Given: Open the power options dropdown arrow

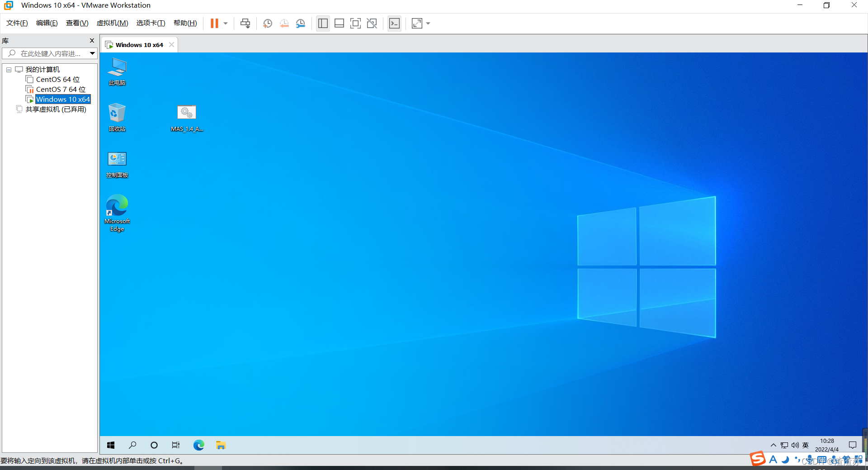Looking at the screenshot, I should click(x=226, y=24).
